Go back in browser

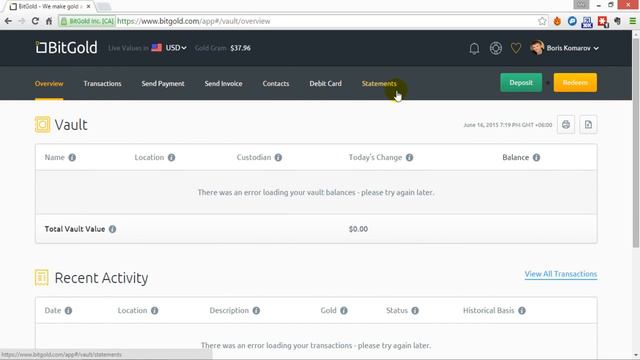pos(8,21)
